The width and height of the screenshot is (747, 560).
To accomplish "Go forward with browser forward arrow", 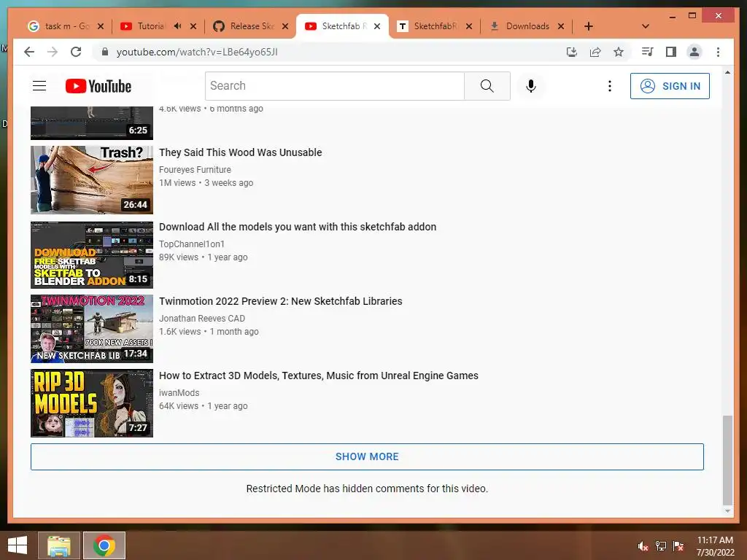I will [x=53, y=52].
